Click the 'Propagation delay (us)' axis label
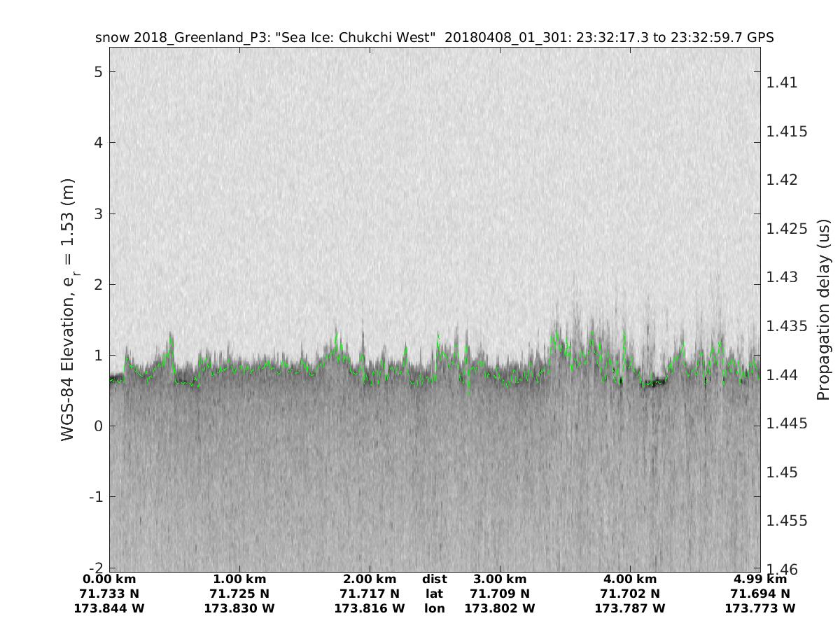Image resolution: width=840 pixels, height=630 pixels. [x=822, y=309]
